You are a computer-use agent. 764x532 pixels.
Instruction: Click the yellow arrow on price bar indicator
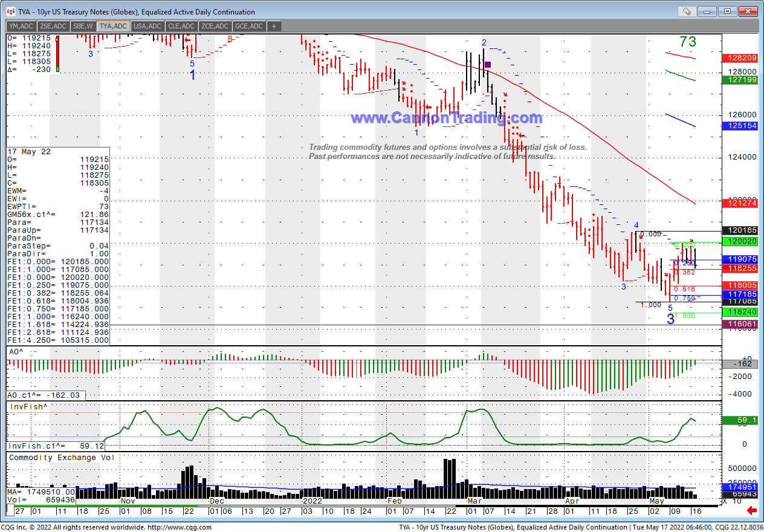pyautogui.click(x=57, y=39)
